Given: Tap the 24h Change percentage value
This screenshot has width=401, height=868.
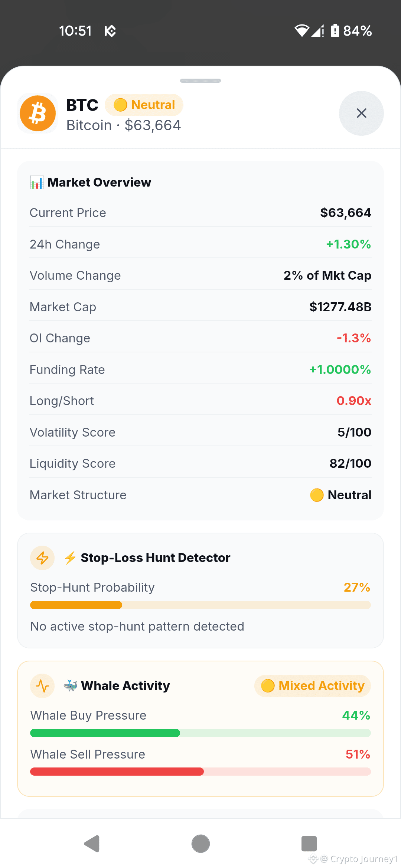Looking at the screenshot, I should 348,244.
